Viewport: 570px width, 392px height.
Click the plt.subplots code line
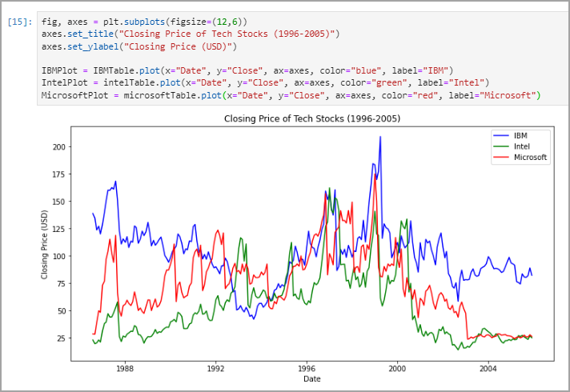(144, 22)
